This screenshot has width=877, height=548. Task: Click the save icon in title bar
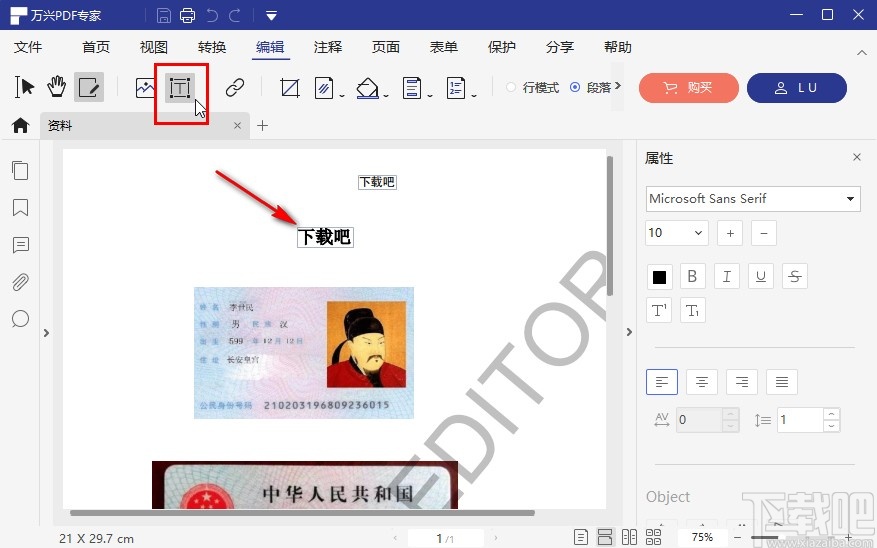coord(163,15)
